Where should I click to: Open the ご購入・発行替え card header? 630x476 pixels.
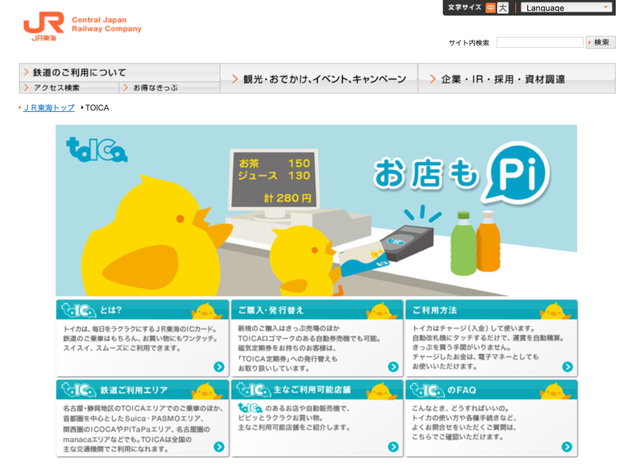317,310
